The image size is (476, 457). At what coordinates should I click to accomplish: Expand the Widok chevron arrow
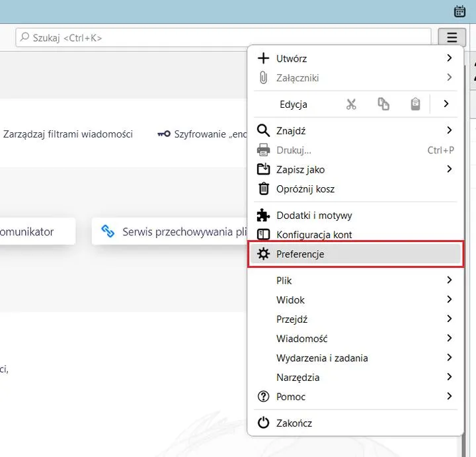pos(450,299)
